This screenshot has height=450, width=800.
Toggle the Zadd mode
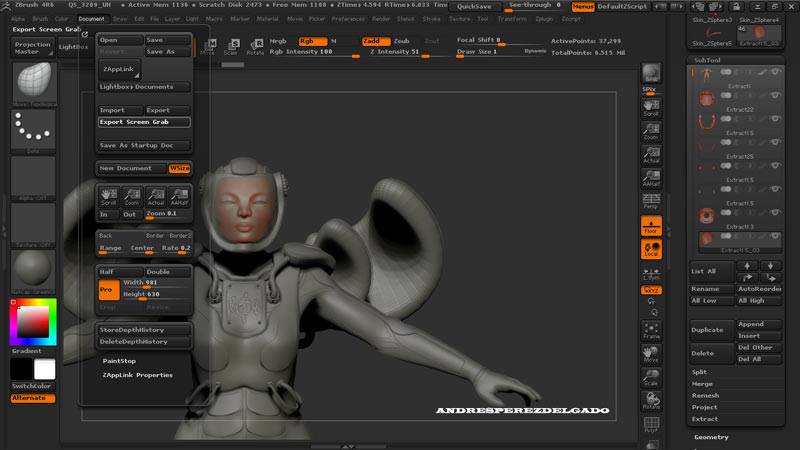point(376,41)
